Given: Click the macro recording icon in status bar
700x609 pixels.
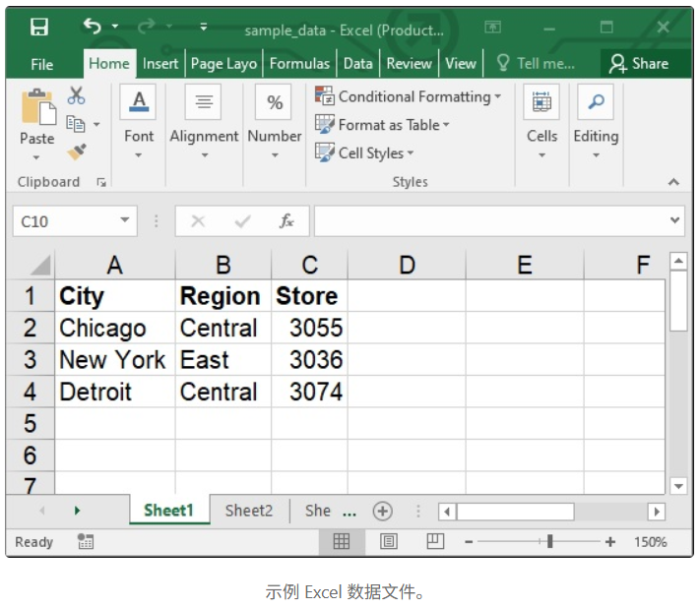Looking at the screenshot, I should pyautogui.click(x=85, y=542).
